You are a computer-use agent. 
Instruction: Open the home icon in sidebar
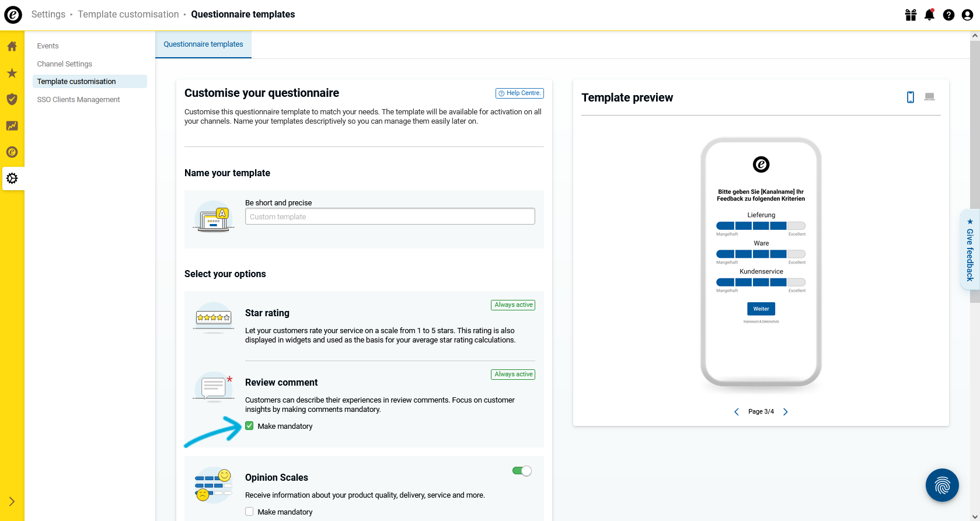(x=12, y=46)
